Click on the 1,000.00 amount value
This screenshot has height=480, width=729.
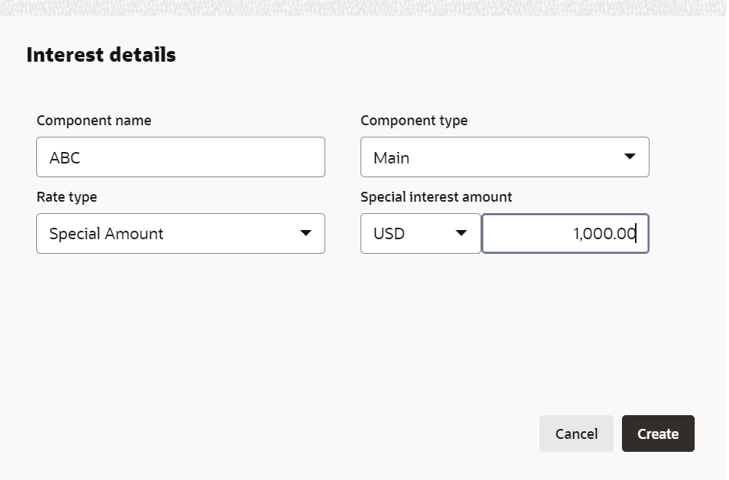point(604,234)
